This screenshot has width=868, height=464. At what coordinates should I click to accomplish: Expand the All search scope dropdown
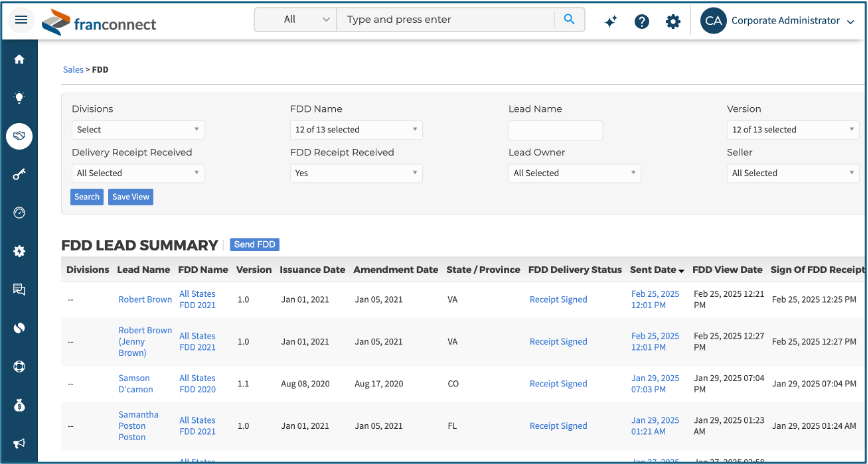pyautogui.click(x=296, y=19)
